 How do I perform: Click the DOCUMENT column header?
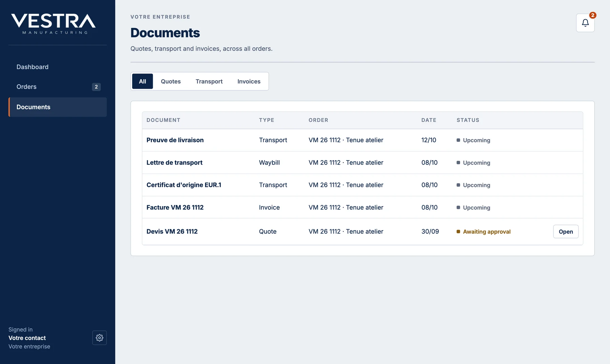(x=163, y=120)
